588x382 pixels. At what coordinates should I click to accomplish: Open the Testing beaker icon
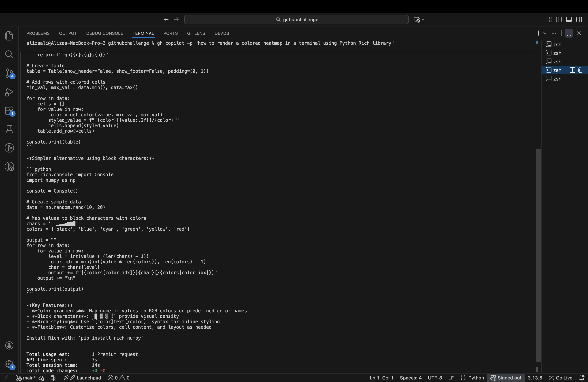(9, 129)
